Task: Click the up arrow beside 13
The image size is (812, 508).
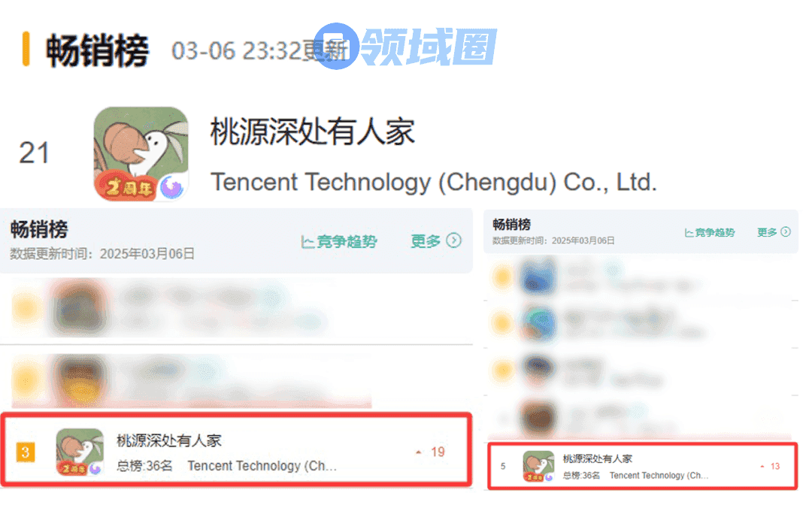Action: pyautogui.click(x=762, y=467)
